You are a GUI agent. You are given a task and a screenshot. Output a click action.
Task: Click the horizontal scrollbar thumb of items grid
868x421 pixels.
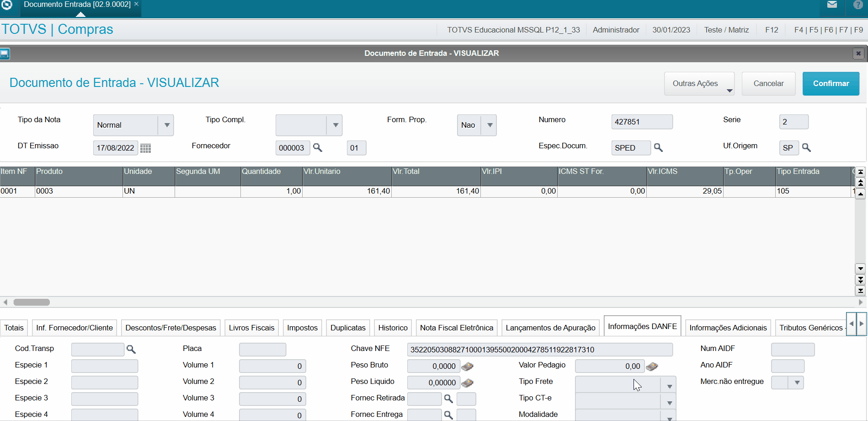(32, 302)
